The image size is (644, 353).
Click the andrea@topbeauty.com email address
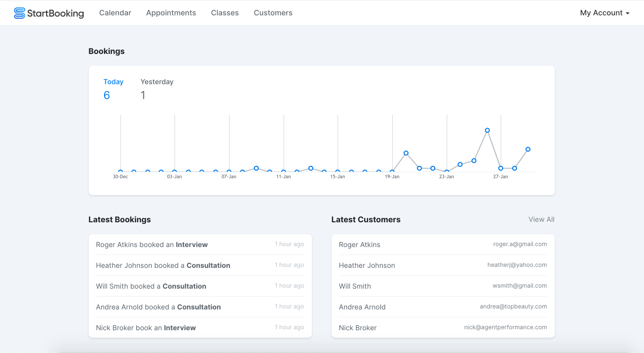513,306
